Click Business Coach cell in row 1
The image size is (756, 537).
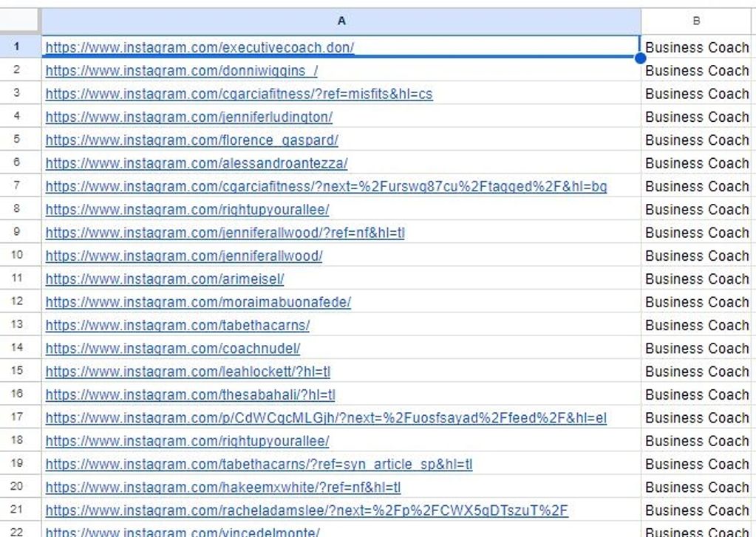click(696, 47)
